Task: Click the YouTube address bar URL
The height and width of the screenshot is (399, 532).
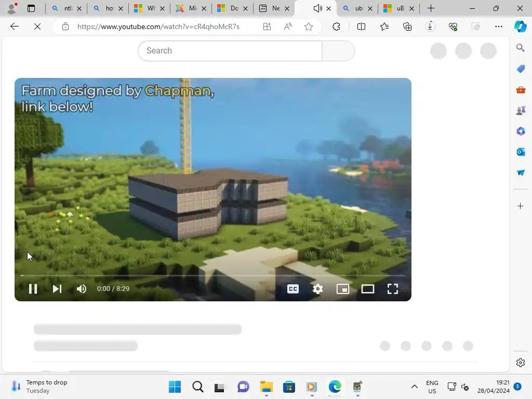Action: click(x=158, y=26)
